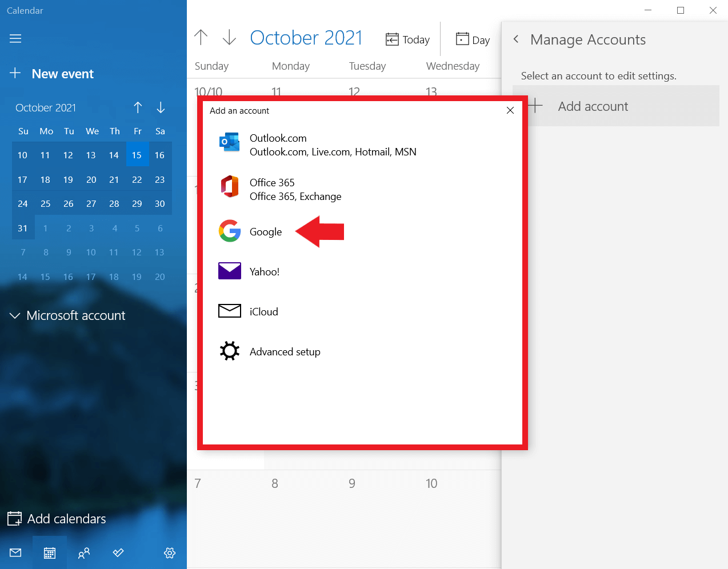728x569 pixels.
Task: Go to next month in mini calendar
Action: (161, 107)
